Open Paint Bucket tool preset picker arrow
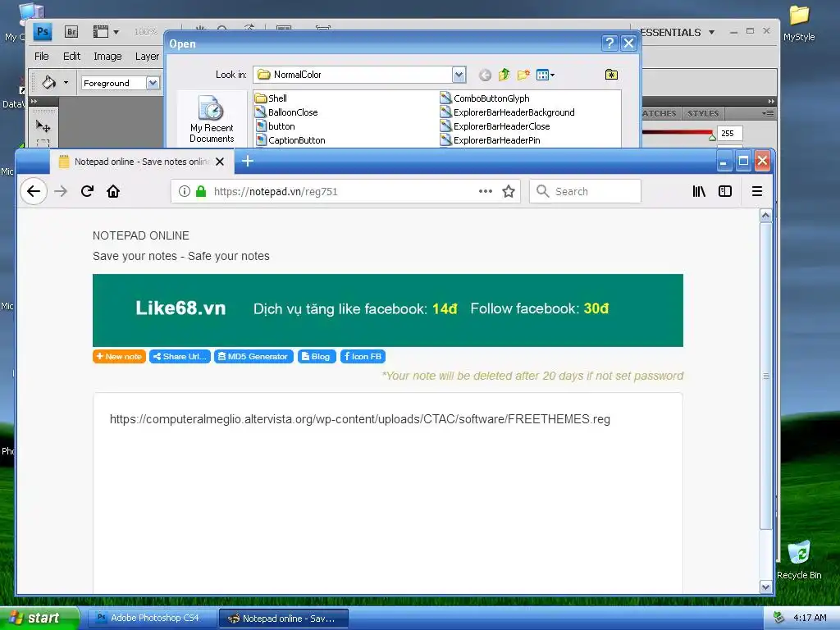The width and height of the screenshot is (840, 630). [66, 83]
